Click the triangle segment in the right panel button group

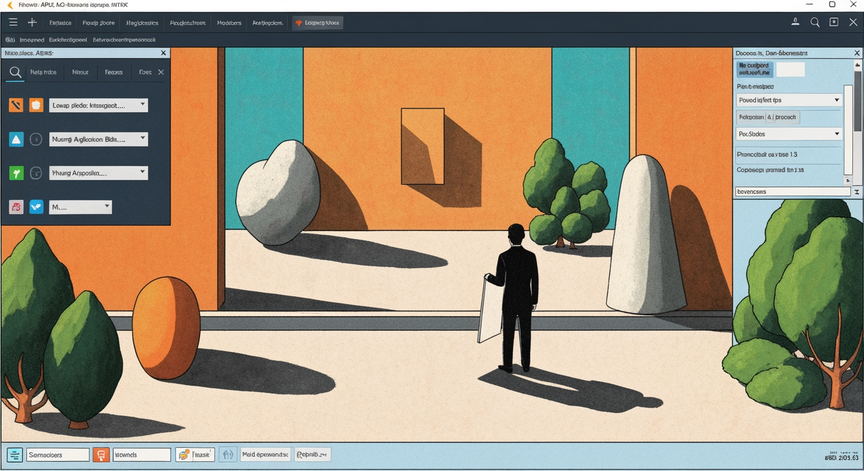(769, 117)
